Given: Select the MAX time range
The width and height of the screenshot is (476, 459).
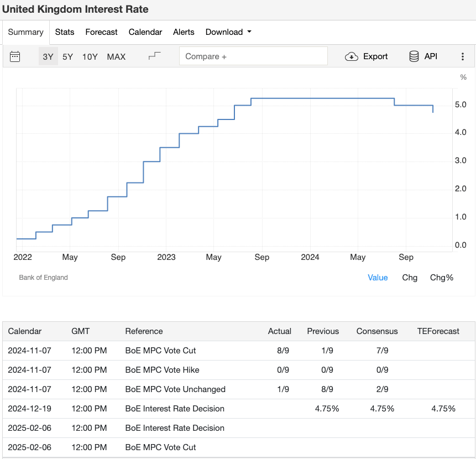Looking at the screenshot, I should 116,56.
